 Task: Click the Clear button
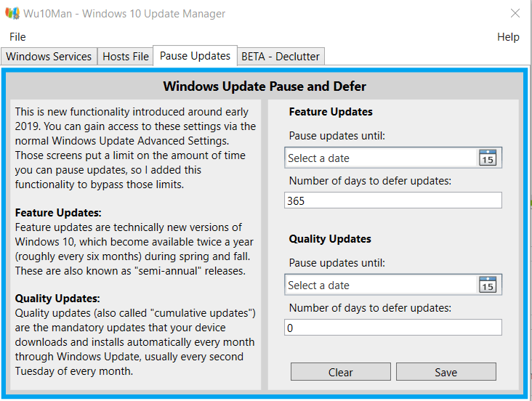[x=341, y=372]
